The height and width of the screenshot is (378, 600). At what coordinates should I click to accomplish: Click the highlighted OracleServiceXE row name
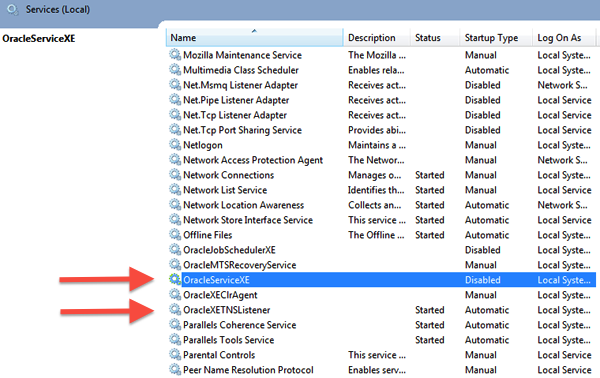[x=216, y=280]
